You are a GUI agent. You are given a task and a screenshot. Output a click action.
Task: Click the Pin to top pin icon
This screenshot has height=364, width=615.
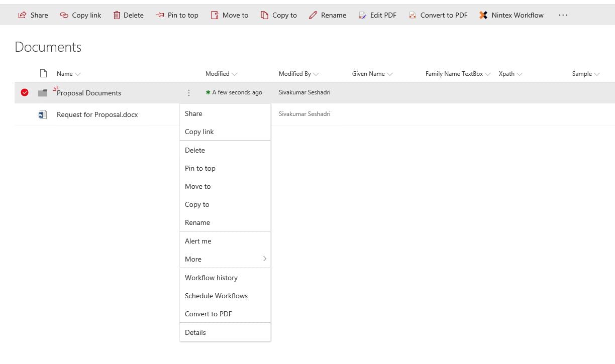[160, 15]
